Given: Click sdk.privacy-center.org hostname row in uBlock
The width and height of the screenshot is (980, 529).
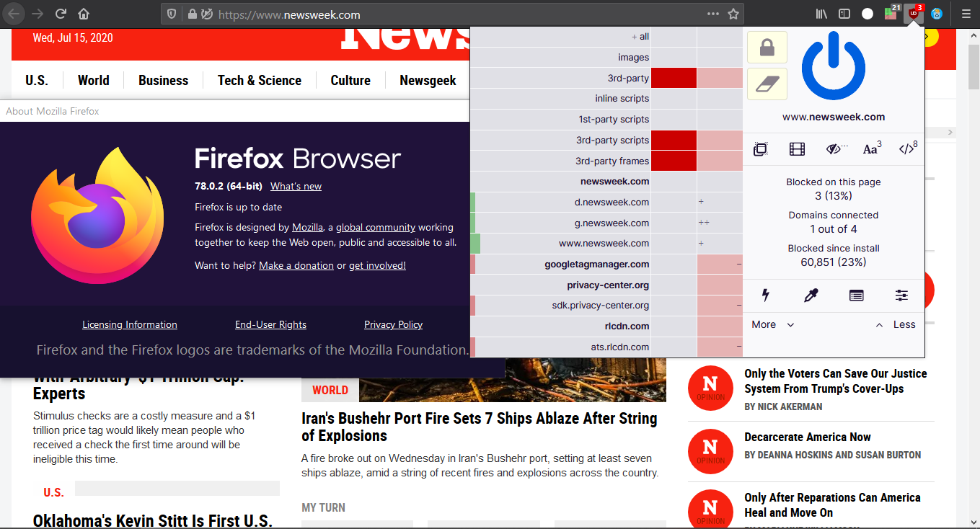Looking at the screenshot, I should (x=560, y=306).
